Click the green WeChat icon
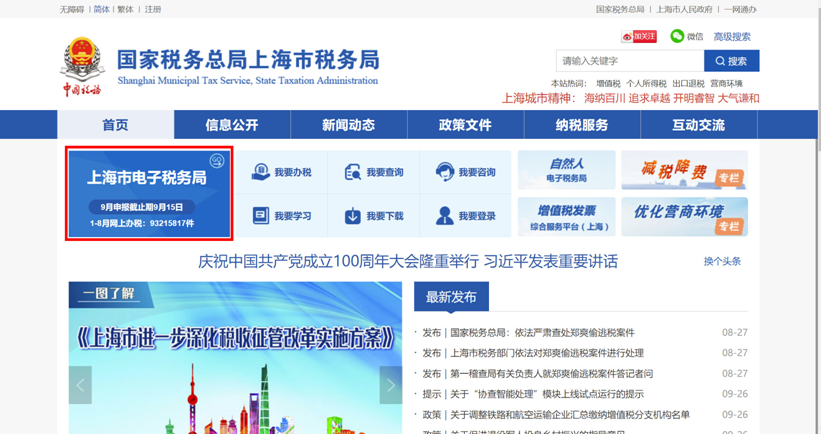Viewport: 821px width, 438px height. pyautogui.click(x=677, y=36)
